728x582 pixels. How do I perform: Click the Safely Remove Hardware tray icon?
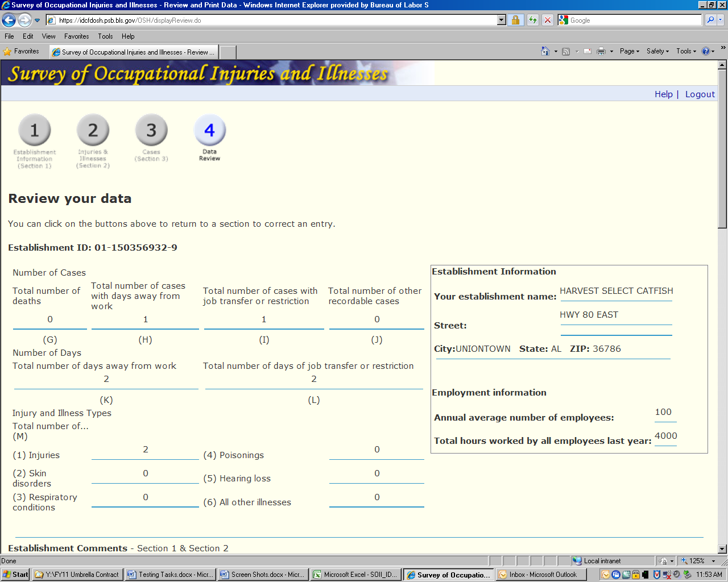click(x=687, y=575)
